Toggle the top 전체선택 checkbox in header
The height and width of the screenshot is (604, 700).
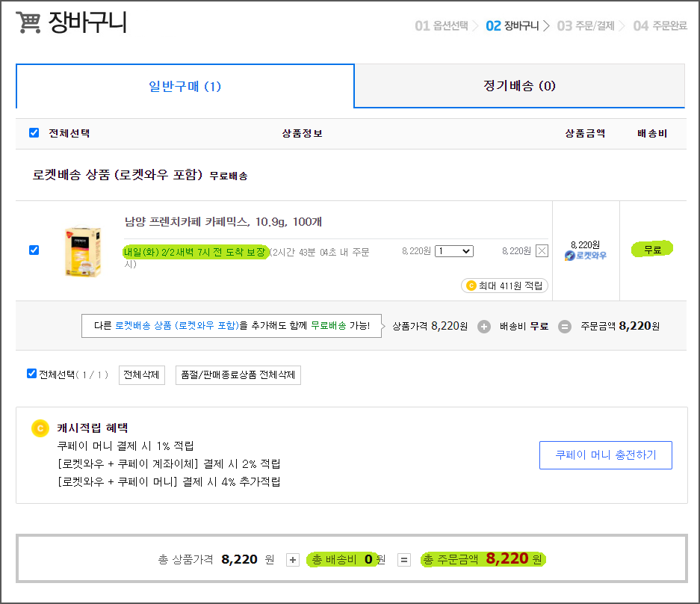[34, 132]
